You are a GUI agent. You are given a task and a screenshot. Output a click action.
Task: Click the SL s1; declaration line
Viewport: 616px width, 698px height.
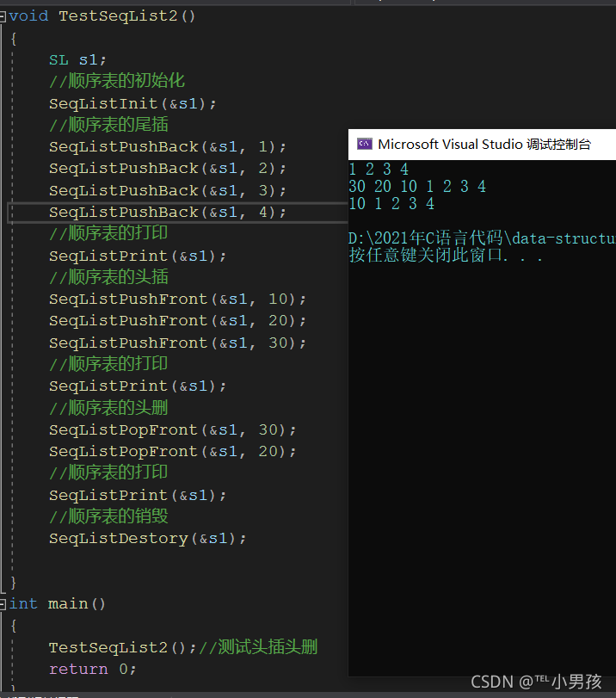click(77, 60)
